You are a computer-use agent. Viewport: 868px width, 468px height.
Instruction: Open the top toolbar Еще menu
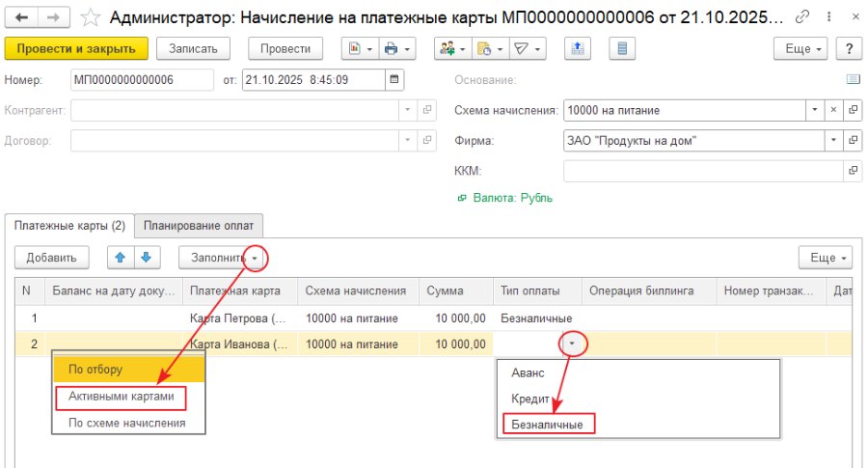coord(802,49)
